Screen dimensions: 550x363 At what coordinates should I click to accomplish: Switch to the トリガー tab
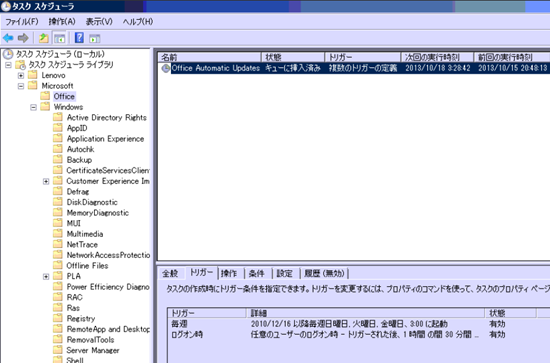[x=201, y=273]
